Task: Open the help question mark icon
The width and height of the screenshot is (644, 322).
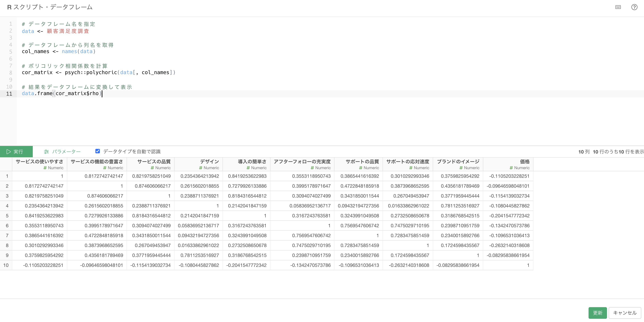Action: (x=634, y=7)
